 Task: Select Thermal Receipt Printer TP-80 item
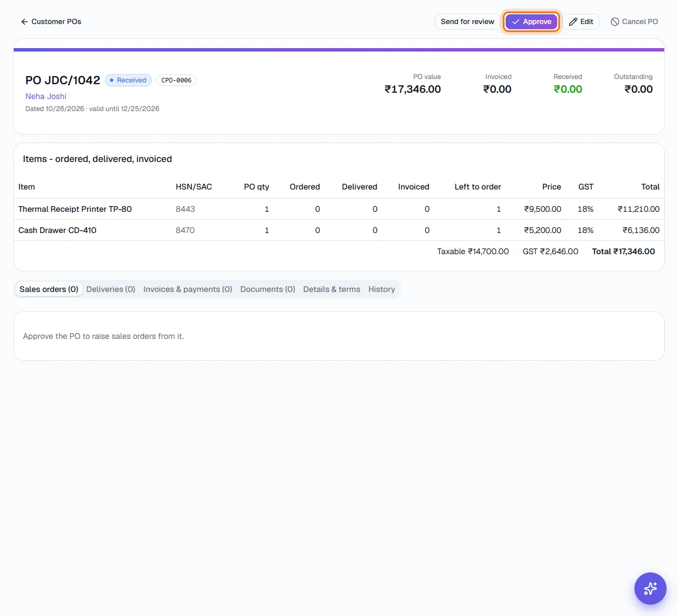pyautogui.click(x=75, y=209)
